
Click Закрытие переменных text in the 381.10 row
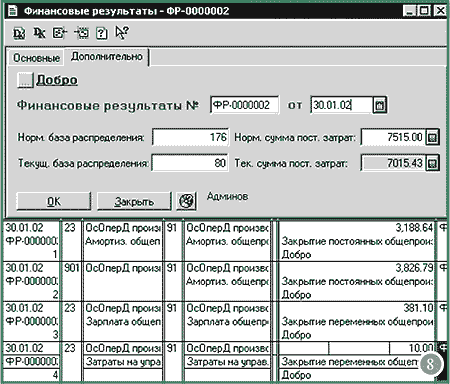357,322
